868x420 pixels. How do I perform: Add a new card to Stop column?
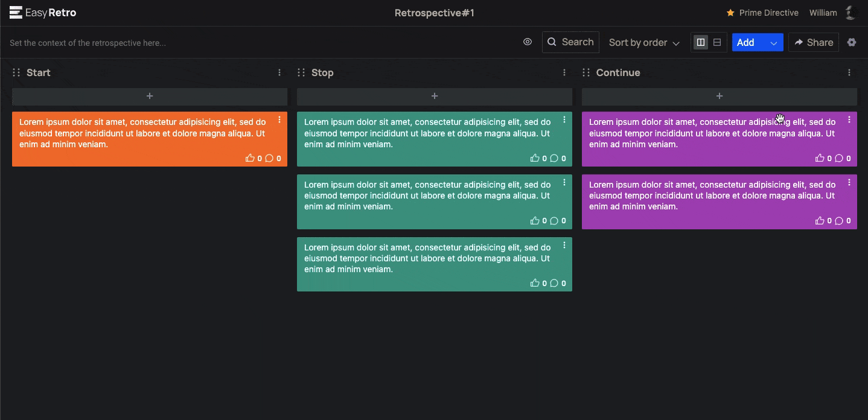coord(434,96)
